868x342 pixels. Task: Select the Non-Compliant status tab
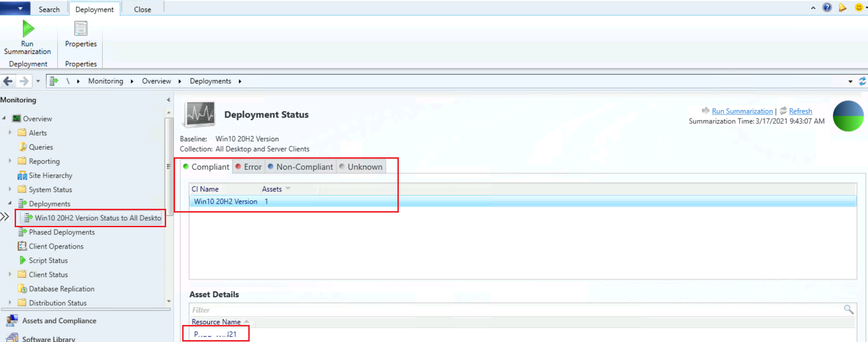click(301, 167)
